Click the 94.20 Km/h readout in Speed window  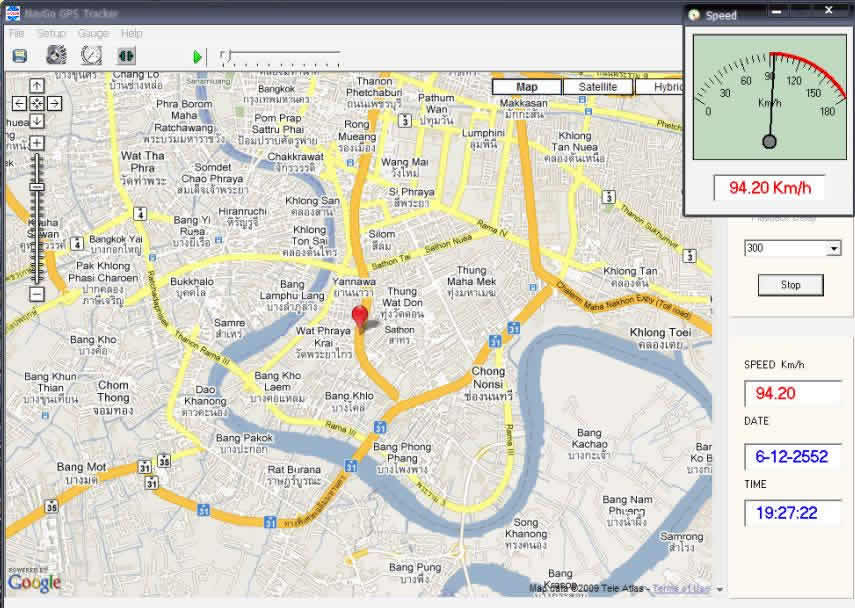point(769,188)
